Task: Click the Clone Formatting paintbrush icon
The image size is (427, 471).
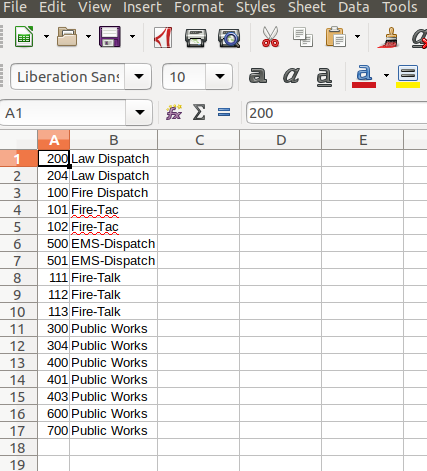Action: point(389,37)
